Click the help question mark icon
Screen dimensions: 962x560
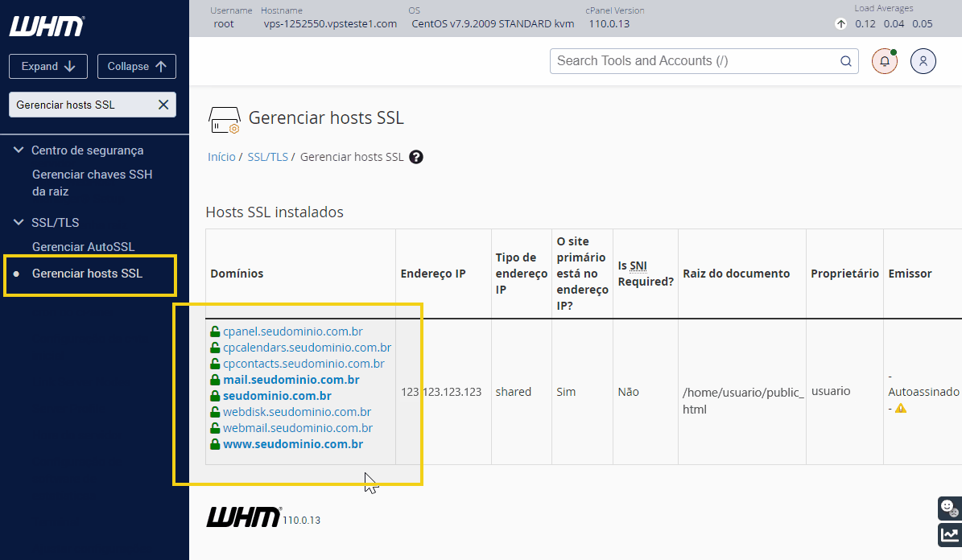click(416, 157)
